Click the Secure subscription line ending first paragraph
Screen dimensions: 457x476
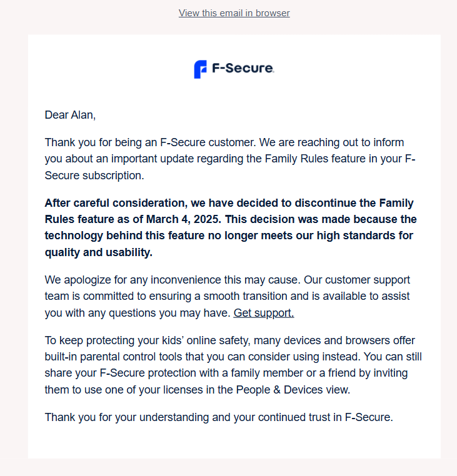[94, 176]
